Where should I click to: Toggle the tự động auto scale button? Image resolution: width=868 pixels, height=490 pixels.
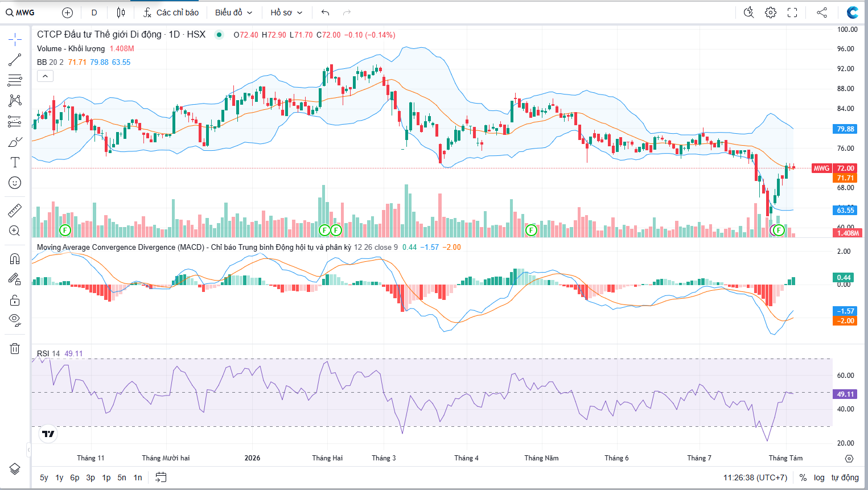click(845, 477)
